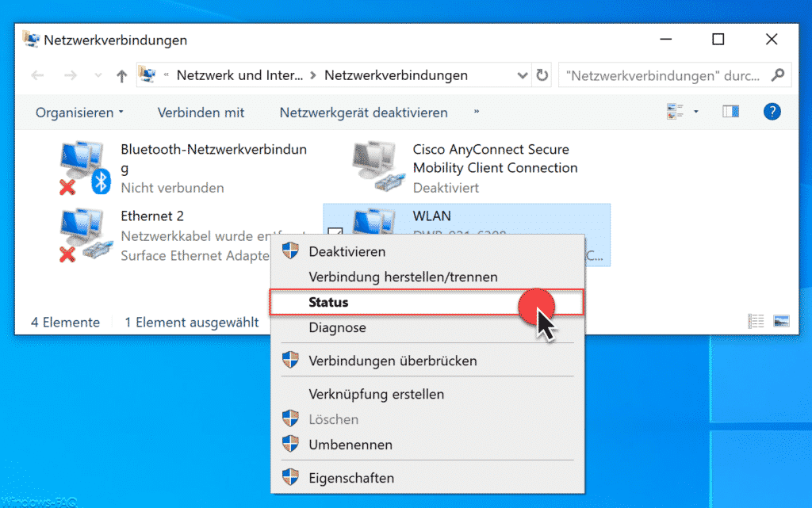Click the search magnifier icon
The image size is (812, 508).
point(778,75)
